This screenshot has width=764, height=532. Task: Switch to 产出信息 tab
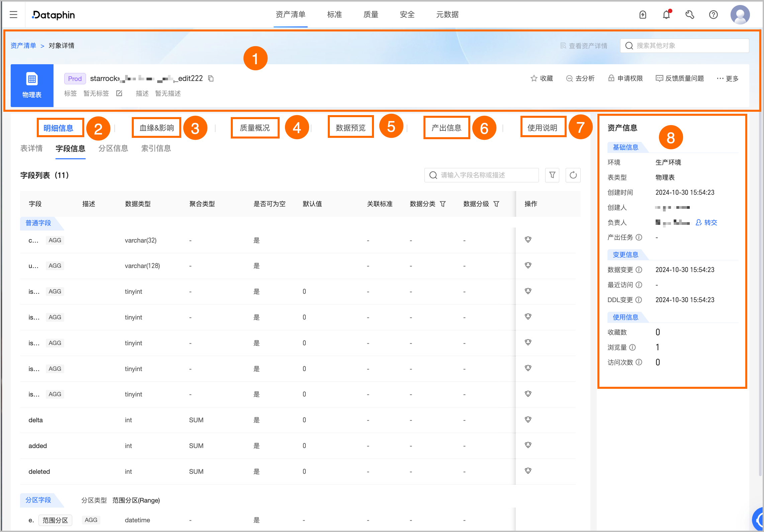tap(446, 128)
